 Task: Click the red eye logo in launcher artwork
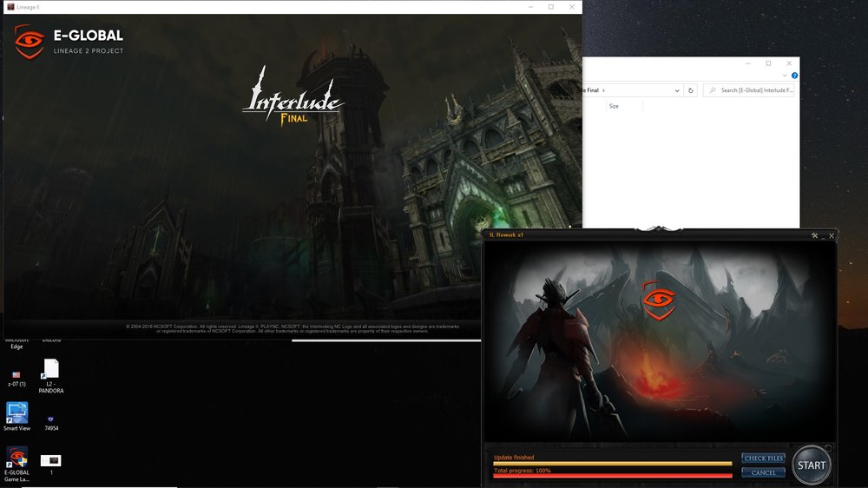coord(658,301)
